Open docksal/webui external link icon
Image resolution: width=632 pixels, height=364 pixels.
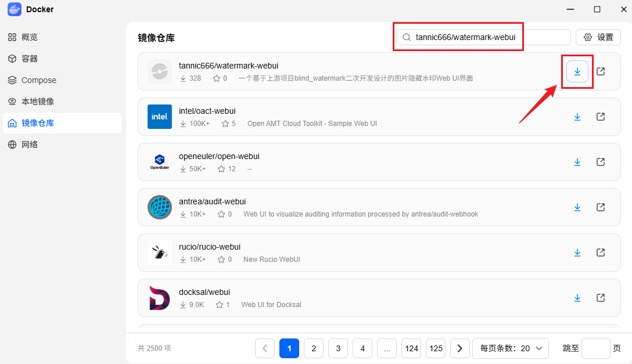[601, 298]
